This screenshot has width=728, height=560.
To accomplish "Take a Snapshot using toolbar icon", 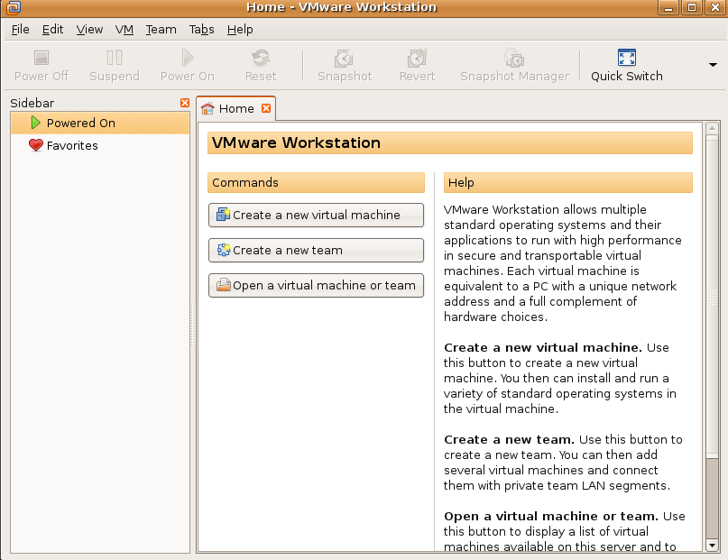I will click(x=344, y=59).
